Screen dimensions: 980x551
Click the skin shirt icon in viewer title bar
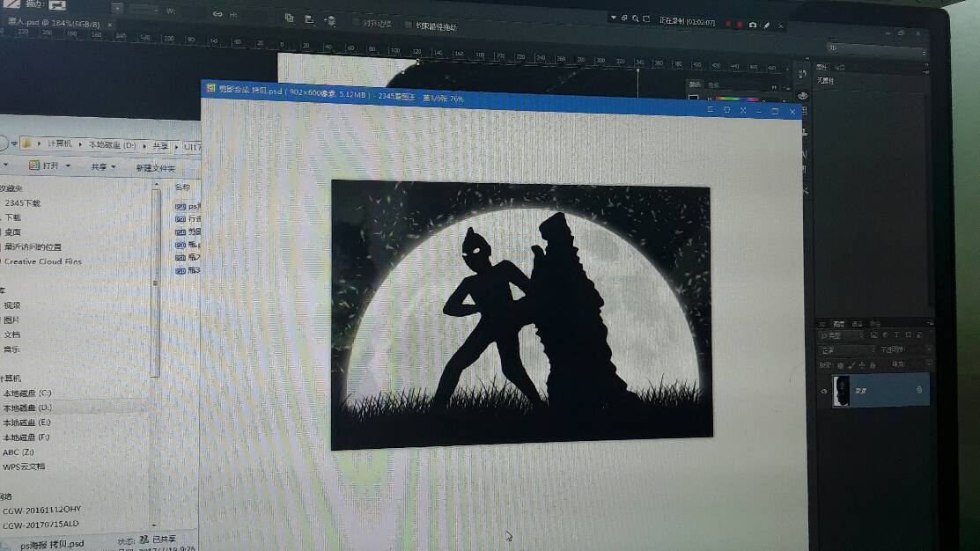point(726,110)
